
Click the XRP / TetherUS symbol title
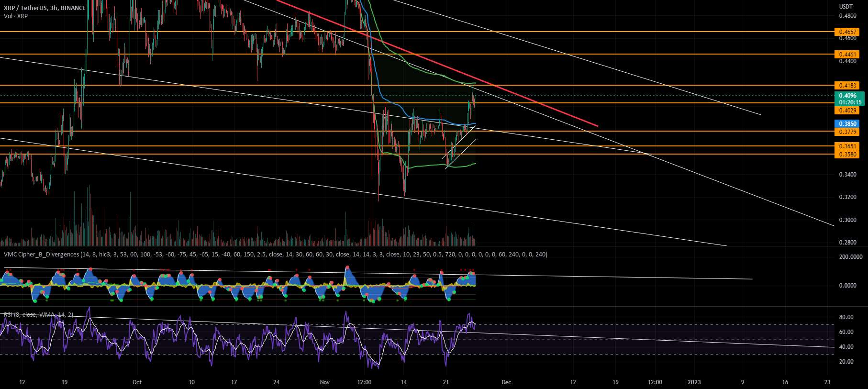tap(45, 8)
